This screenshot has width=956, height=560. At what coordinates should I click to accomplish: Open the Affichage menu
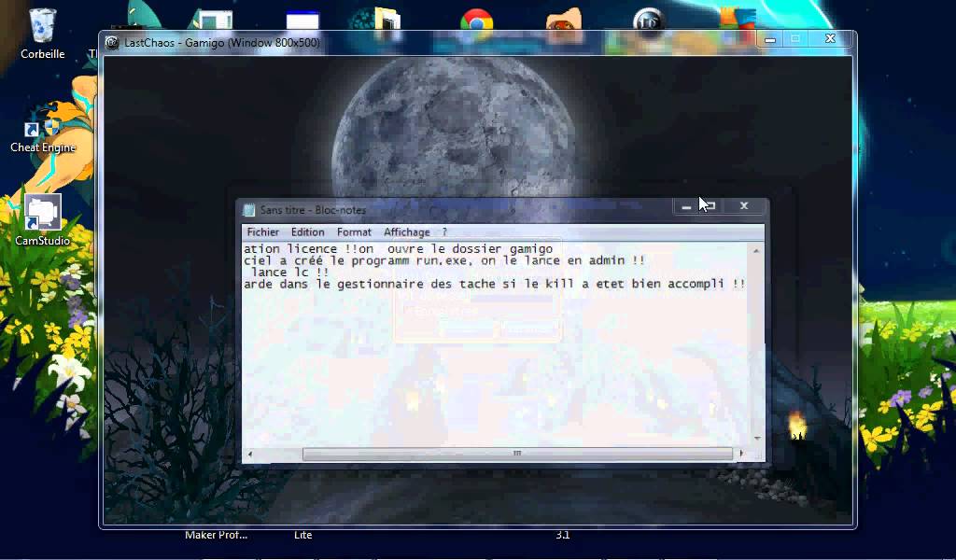407,232
